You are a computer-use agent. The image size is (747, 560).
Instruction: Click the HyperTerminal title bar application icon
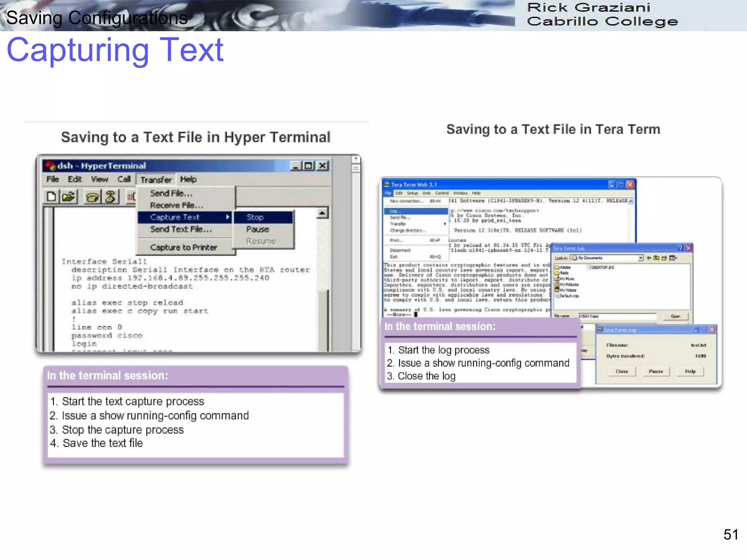coord(50,166)
